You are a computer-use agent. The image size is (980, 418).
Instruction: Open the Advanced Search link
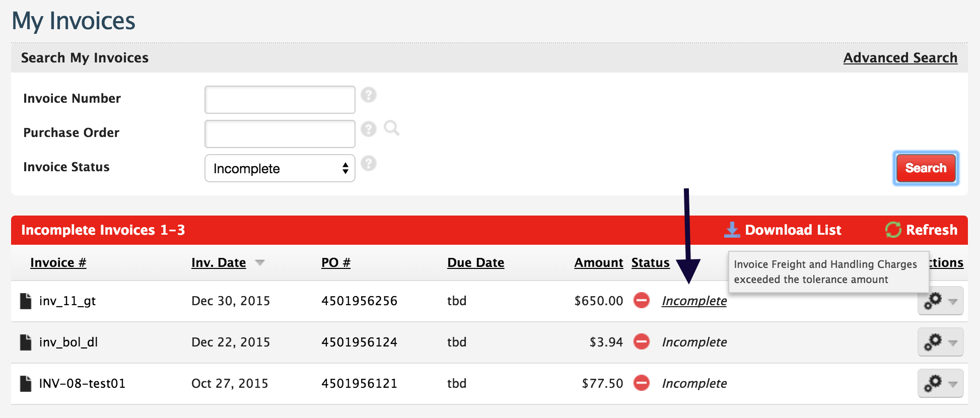click(900, 58)
